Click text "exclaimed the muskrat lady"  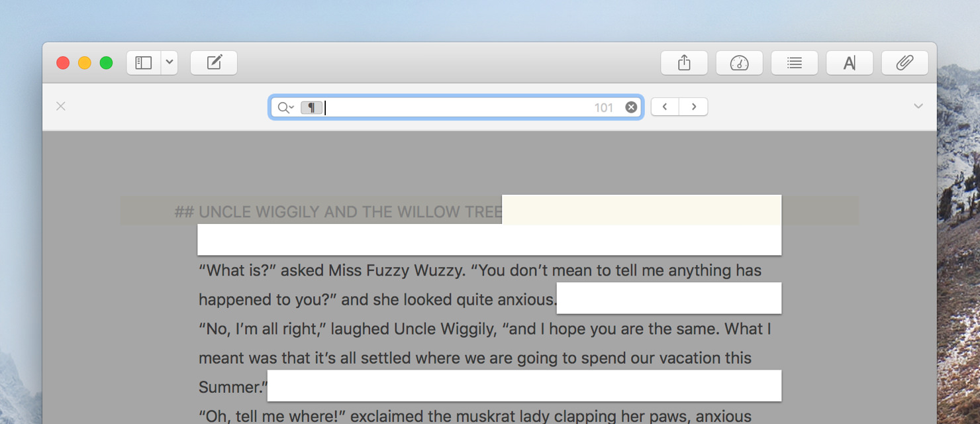(451, 416)
